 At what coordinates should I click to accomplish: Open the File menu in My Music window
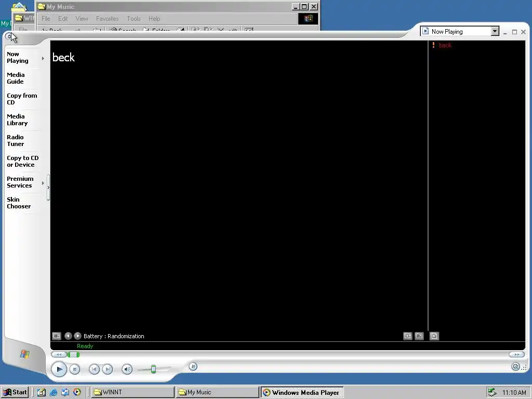[x=46, y=19]
